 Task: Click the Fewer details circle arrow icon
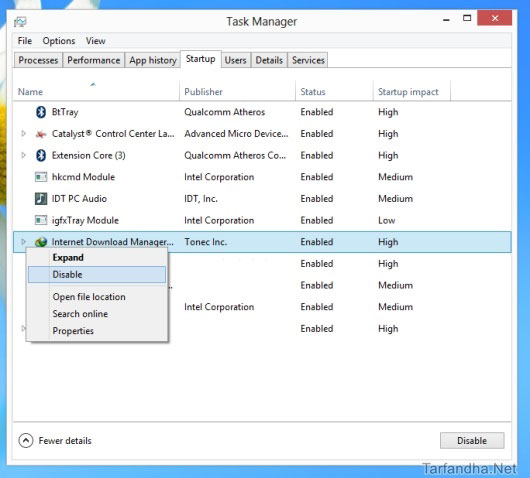pos(26,441)
